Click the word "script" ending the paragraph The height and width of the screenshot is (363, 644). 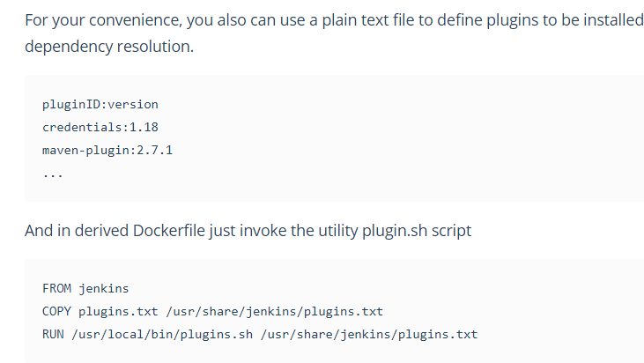coord(450,231)
